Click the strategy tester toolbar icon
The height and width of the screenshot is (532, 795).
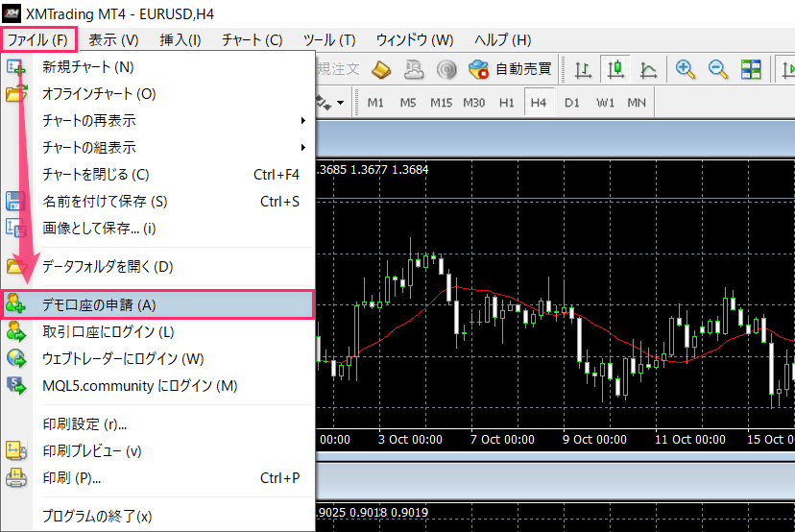(414, 69)
